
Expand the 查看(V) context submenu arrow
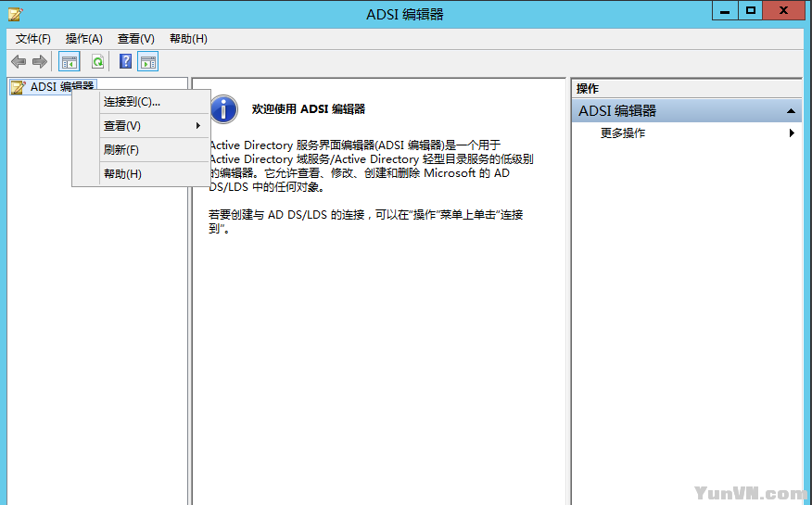[197, 126]
